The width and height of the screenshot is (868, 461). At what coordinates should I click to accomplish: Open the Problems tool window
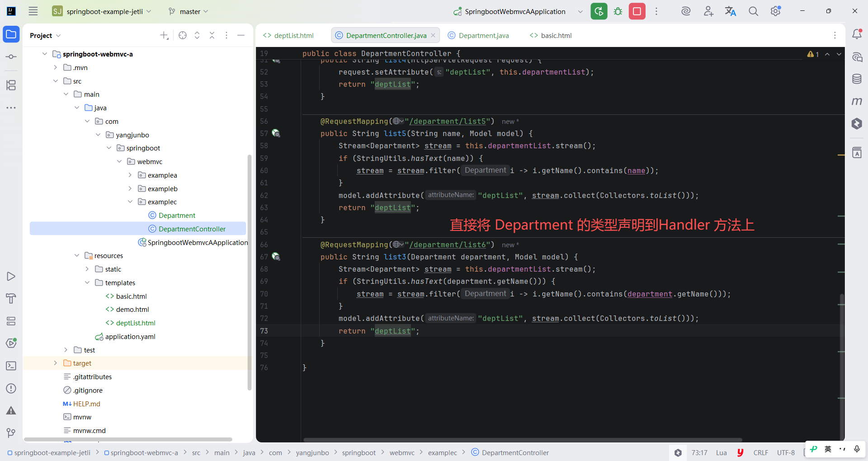click(11, 388)
